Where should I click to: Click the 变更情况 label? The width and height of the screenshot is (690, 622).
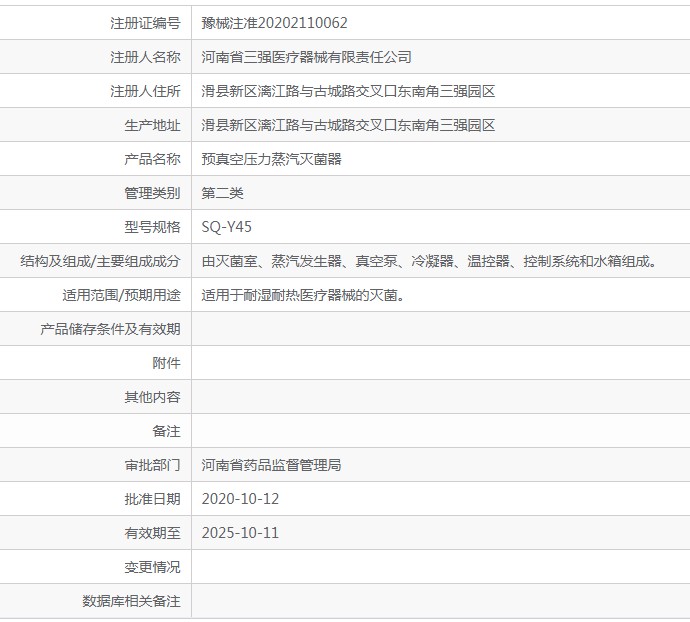152,567
